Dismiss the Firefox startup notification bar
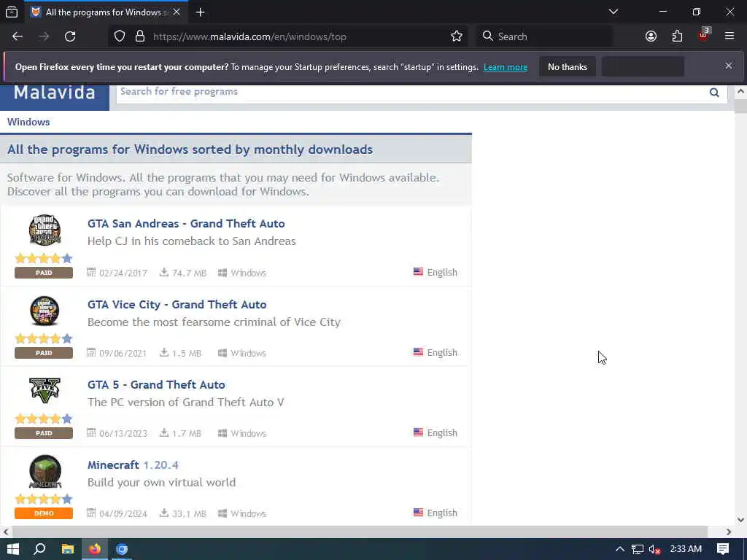Image resolution: width=747 pixels, height=560 pixels. [729, 66]
